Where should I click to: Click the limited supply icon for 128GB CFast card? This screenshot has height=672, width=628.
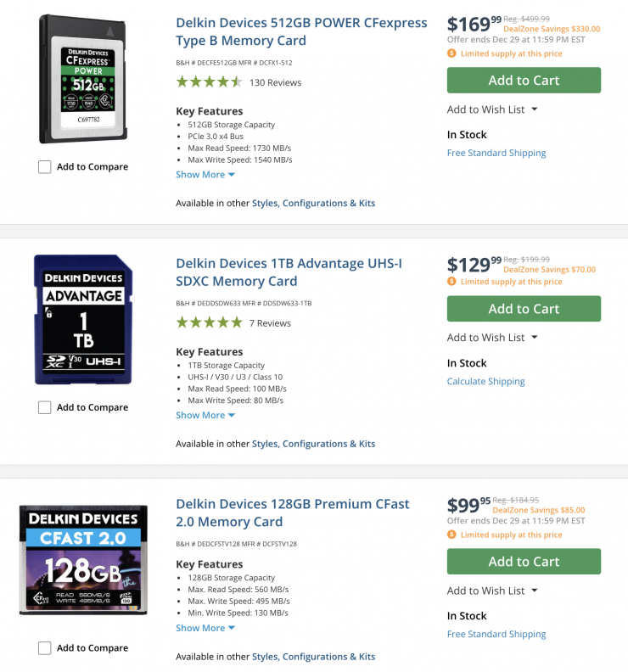click(451, 535)
